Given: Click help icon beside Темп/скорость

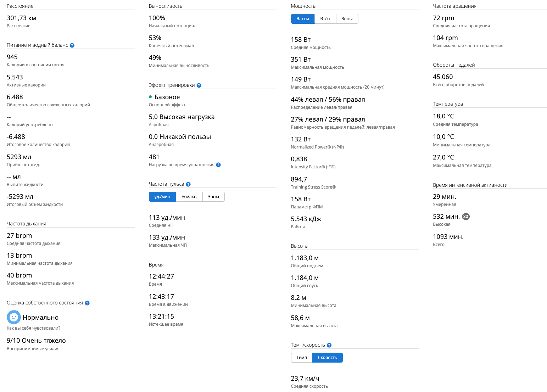Looking at the screenshot, I should coord(329,345).
